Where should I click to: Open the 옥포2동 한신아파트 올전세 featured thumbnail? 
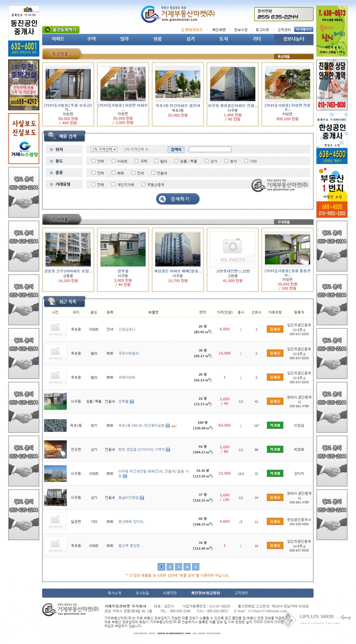[178, 84]
